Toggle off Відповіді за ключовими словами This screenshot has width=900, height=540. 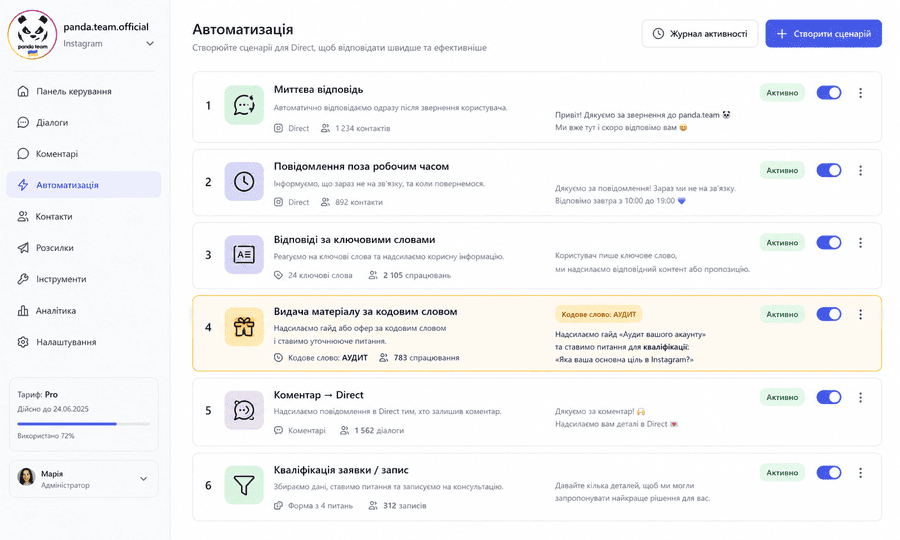click(829, 243)
